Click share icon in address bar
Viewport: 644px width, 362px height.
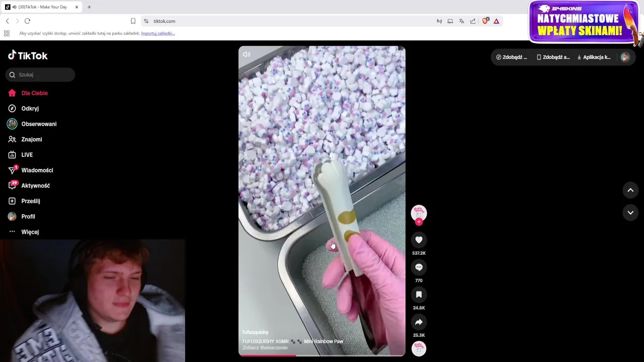473,21
